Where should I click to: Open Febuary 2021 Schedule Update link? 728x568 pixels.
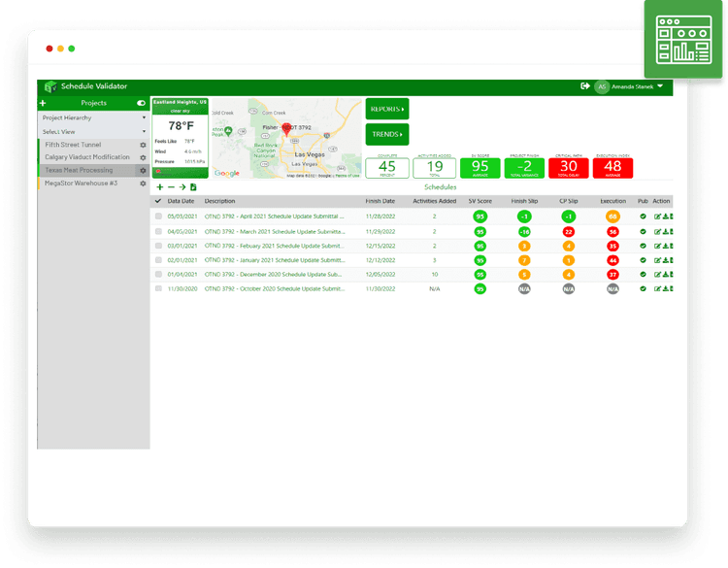(275, 247)
